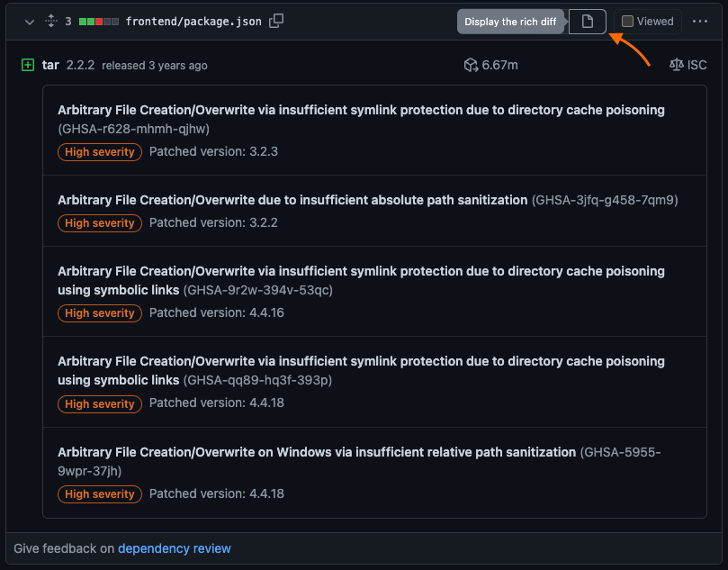Image resolution: width=728 pixels, height=570 pixels.
Task: Open the Windows relative path sanitization advisory
Action: point(317,451)
